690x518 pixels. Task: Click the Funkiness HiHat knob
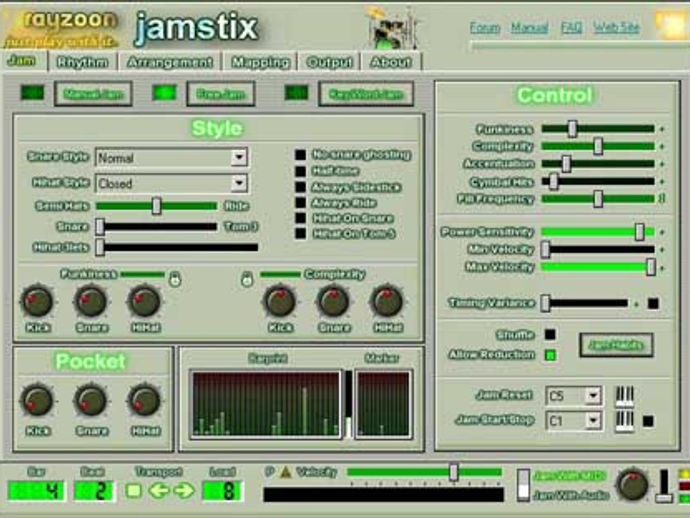(x=144, y=301)
